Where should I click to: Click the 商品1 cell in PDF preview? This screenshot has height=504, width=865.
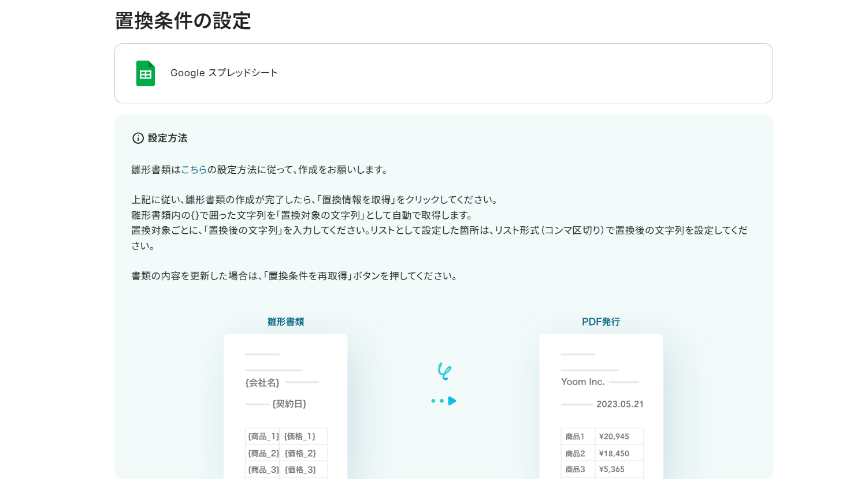pyautogui.click(x=575, y=436)
